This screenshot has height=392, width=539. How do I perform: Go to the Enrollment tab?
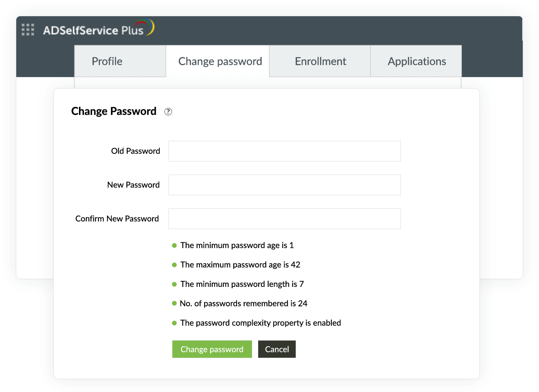coord(321,61)
